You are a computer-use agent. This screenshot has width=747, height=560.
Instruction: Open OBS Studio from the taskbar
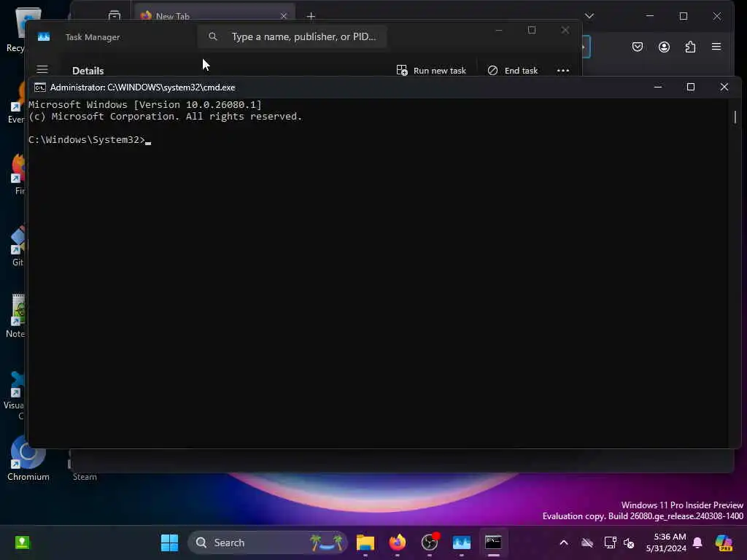click(430, 542)
